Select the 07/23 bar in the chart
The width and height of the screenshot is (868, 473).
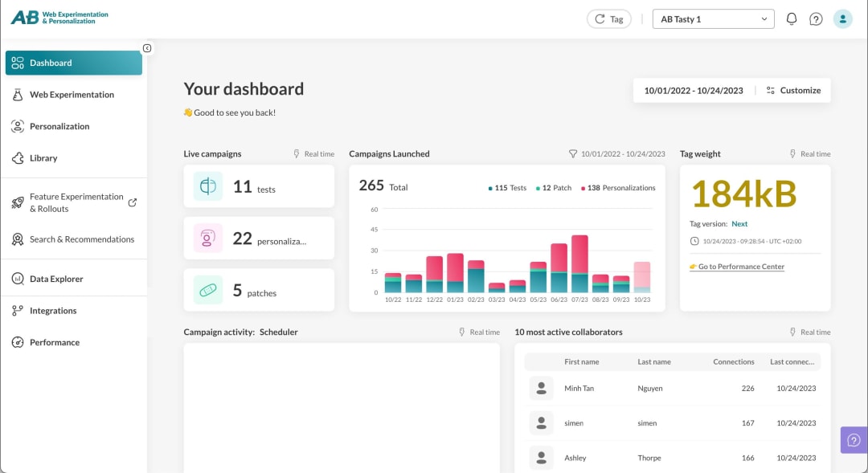click(579, 264)
